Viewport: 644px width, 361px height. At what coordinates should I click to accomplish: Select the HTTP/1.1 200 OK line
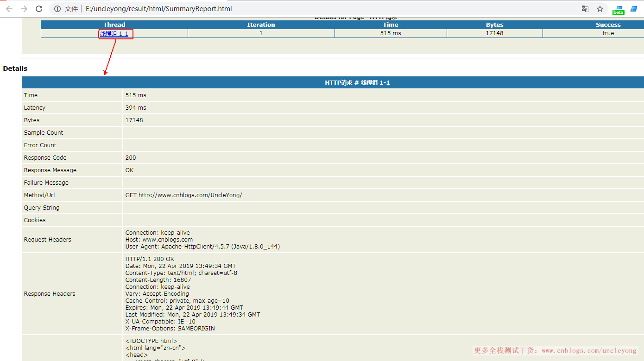point(150,259)
